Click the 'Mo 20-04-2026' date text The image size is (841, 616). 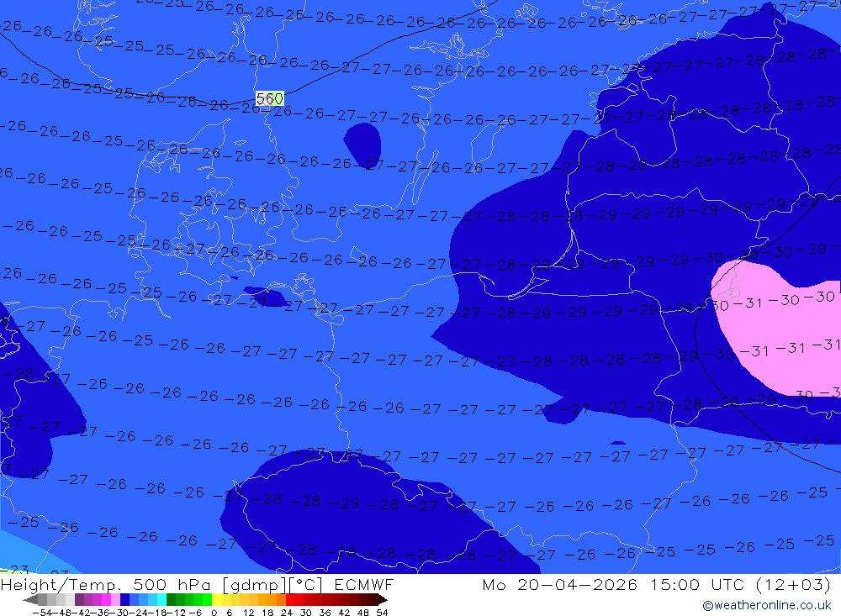coord(560,584)
